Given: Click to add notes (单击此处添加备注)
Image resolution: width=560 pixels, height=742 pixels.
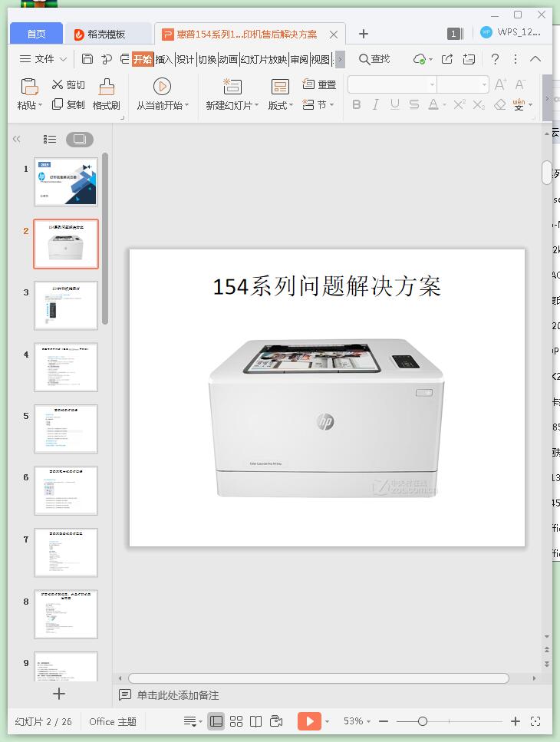Looking at the screenshot, I should pyautogui.click(x=178, y=695).
